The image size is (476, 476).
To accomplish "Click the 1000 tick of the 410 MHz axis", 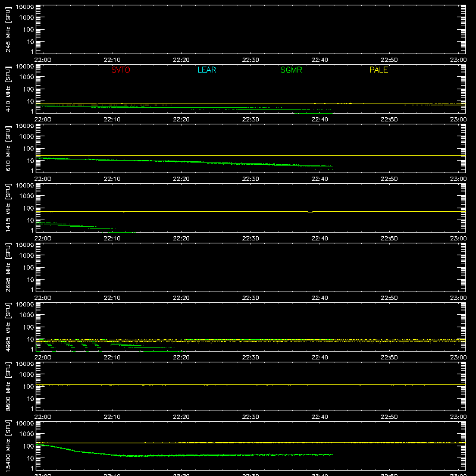I will 27,77.
